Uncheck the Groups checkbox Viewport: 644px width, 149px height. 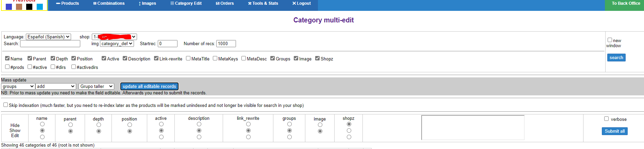point(272,58)
